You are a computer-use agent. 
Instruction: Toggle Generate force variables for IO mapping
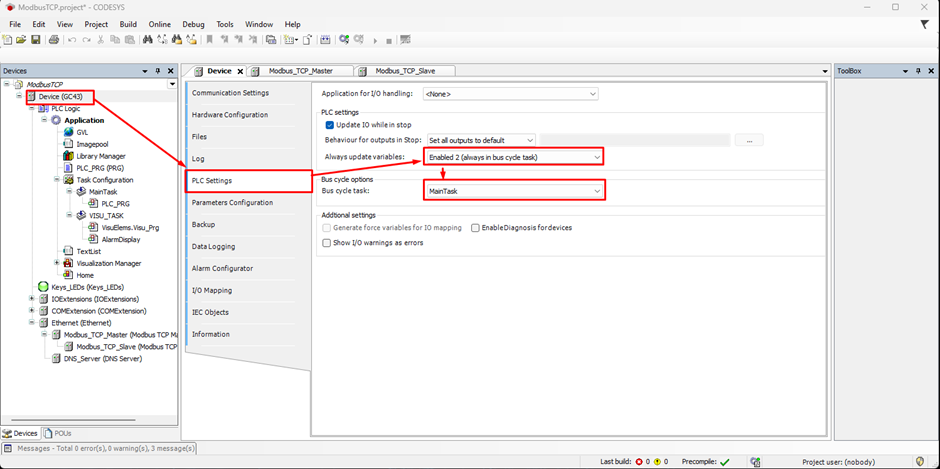tap(327, 228)
